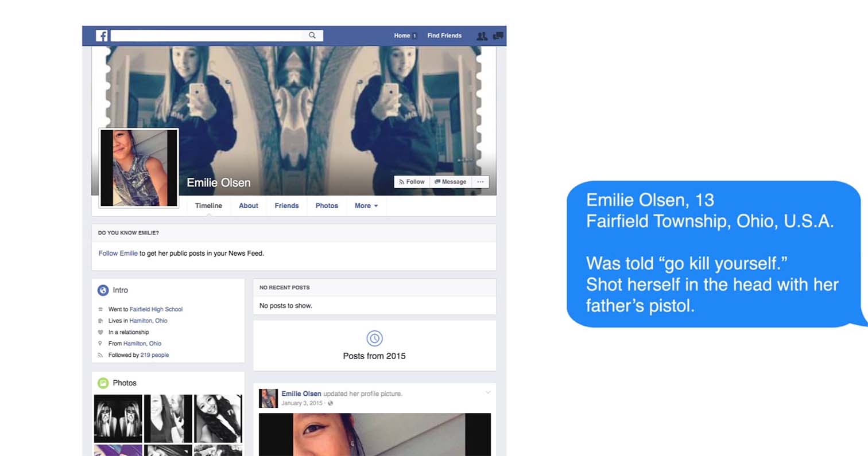Open the second thumbnail in Photos panel
Image resolution: width=868 pixels, height=456 pixels.
click(168, 418)
